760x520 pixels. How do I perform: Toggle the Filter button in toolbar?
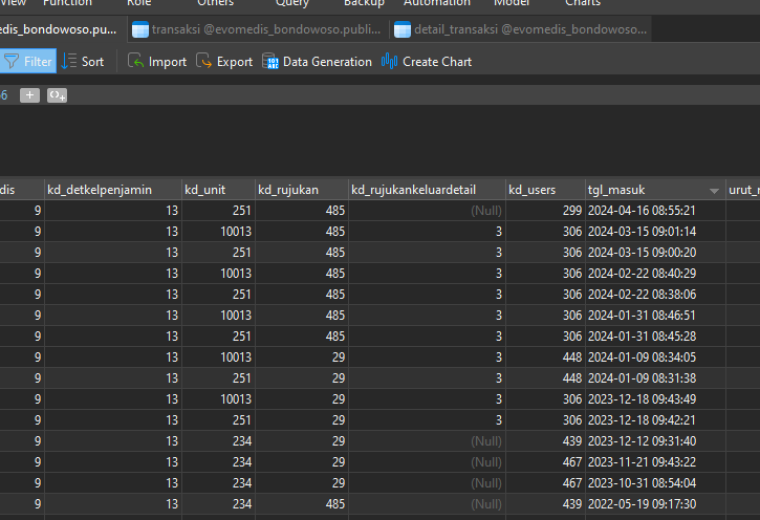(x=27, y=62)
